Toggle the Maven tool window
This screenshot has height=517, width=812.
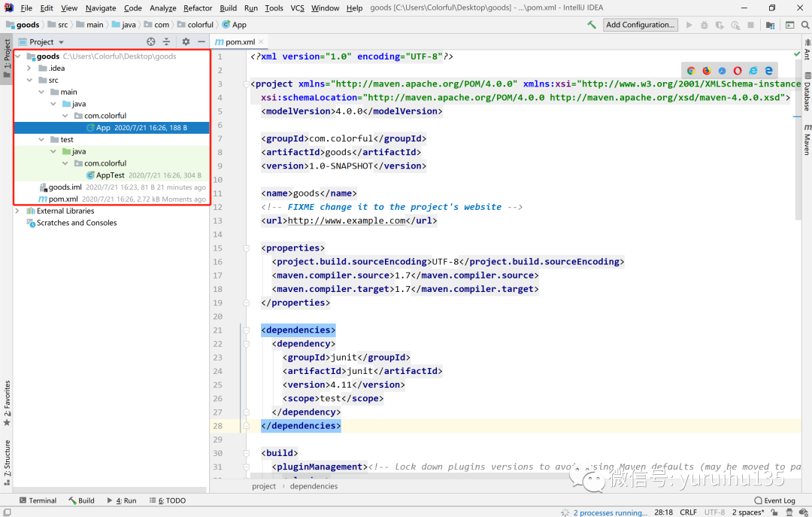[807, 139]
